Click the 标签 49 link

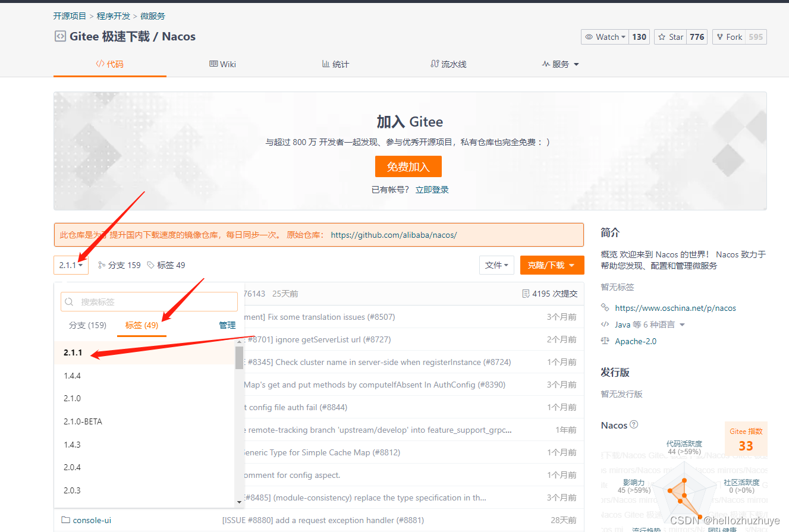[x=166, y=265]
